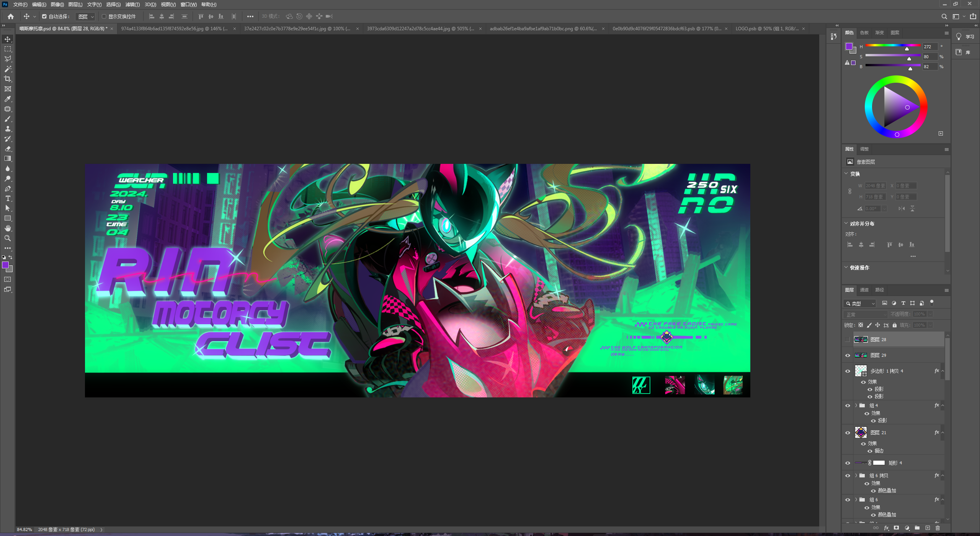Collapse the 对齐并分布 section
This screenshot has width=980, height=536.
click(x=846, y=223)
